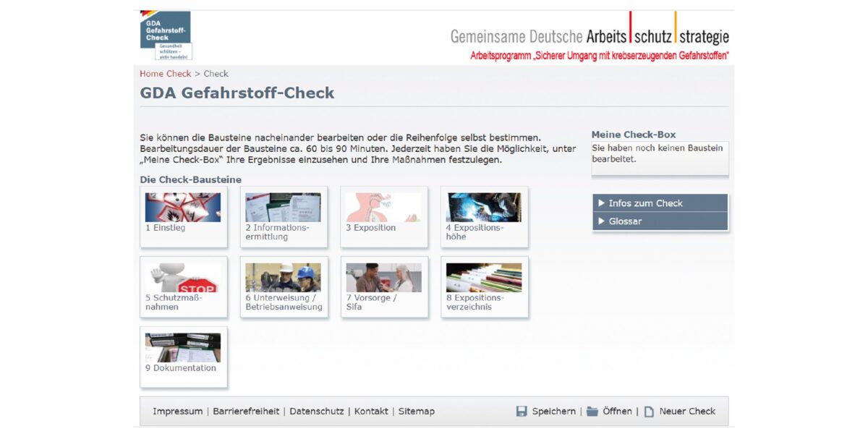Viewport: 868px width, 434px height.
Task: Open the Barrierefreiheit footer link
Action: pyautogui.click(x=246, y=412)
